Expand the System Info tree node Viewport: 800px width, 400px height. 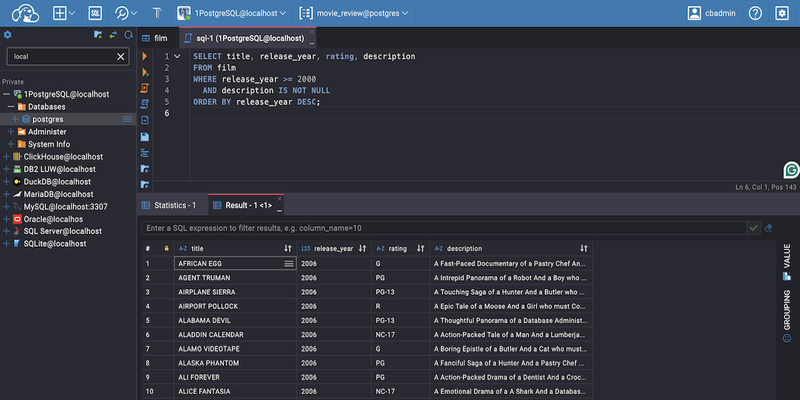[x=11, y=144]
